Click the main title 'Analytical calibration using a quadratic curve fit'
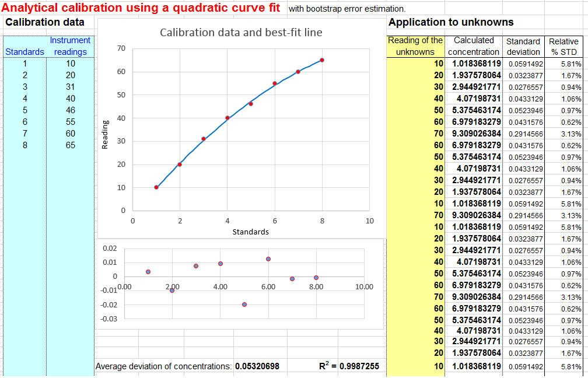The width and height of the screenshot is (588, 378). [141, 8]
